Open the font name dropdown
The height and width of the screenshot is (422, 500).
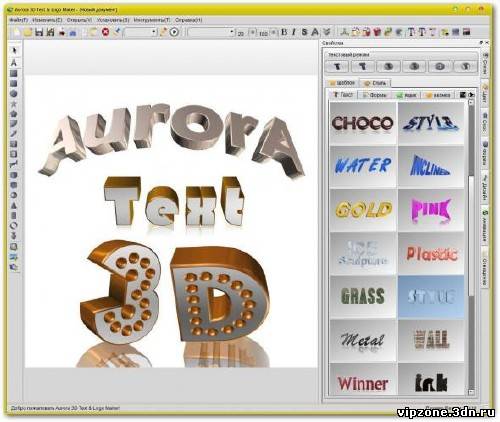pos(211,32)
